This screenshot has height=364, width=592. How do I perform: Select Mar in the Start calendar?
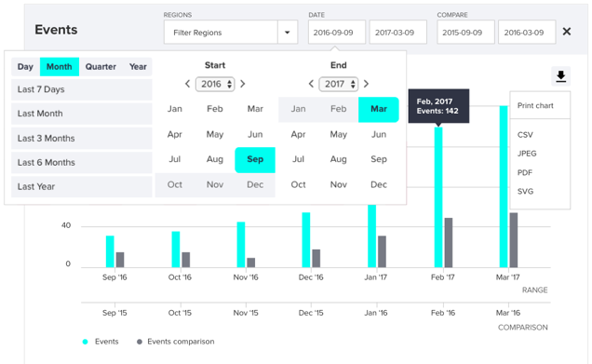(x=255, y=109)
